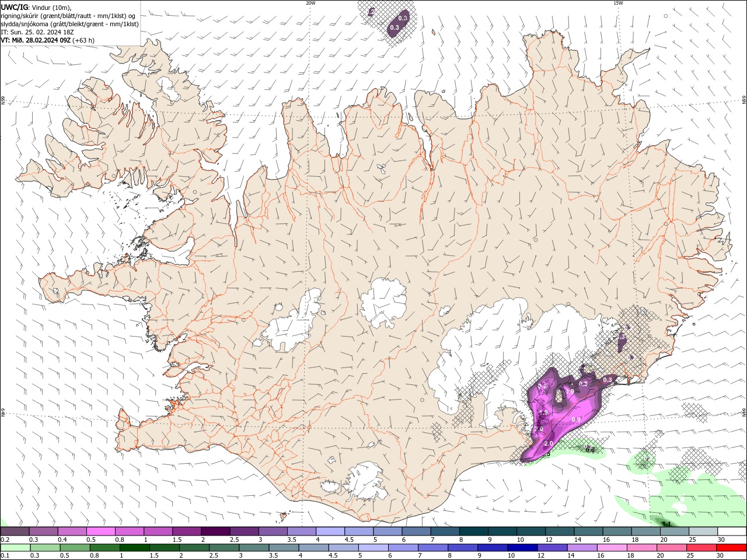Click the violet 12 swatch on lower scale
This screenshot has height=560, width=747.
pos(551,548)
